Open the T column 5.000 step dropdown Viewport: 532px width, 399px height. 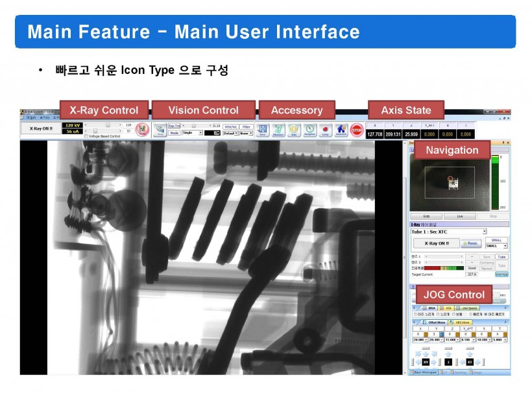[500, 339]
